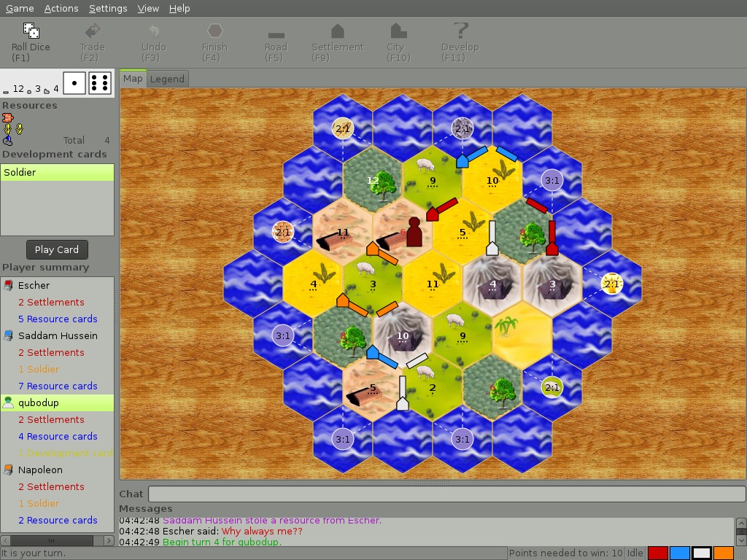
Task: Click Saddam Hussein's blue player icon
Action: (8, 335)
